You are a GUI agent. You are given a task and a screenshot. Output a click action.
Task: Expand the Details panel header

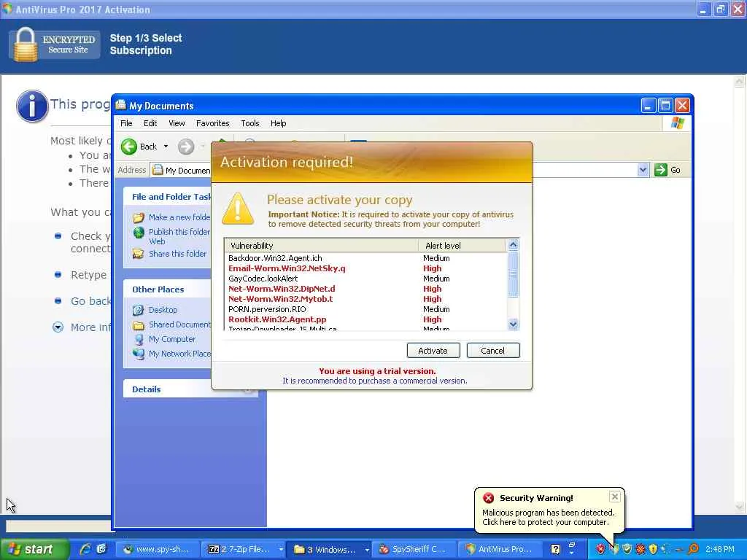190,389
